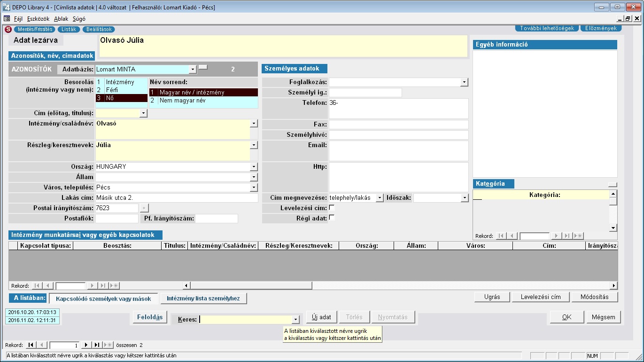
Task: Jump to last record in bottom status navigator
Action: point(97,345)
